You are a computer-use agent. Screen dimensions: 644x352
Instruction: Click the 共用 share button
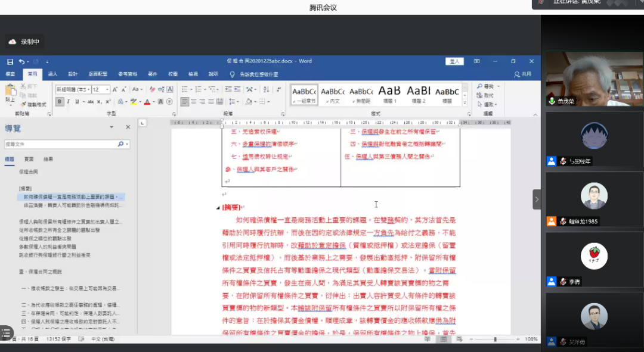(x=523, y=74)
